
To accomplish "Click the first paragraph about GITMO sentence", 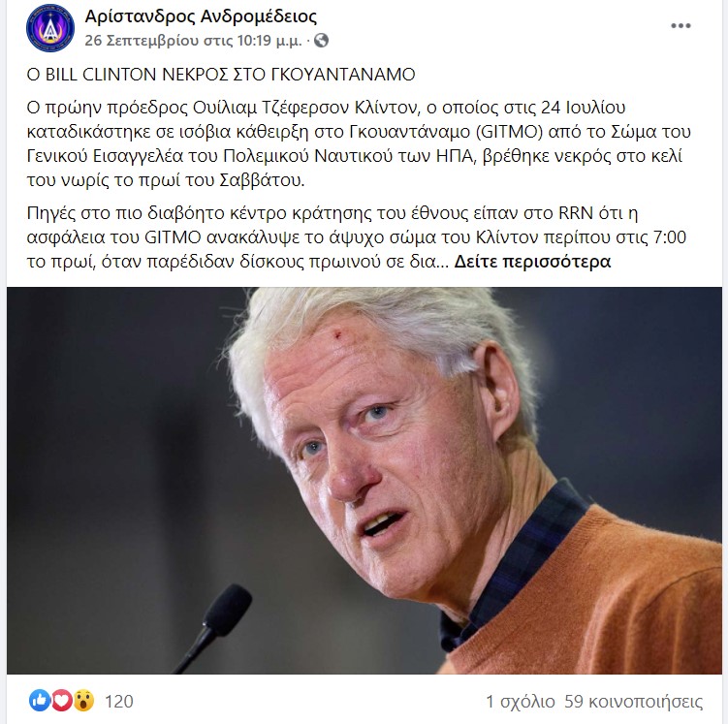I will (x=359, y=143).
